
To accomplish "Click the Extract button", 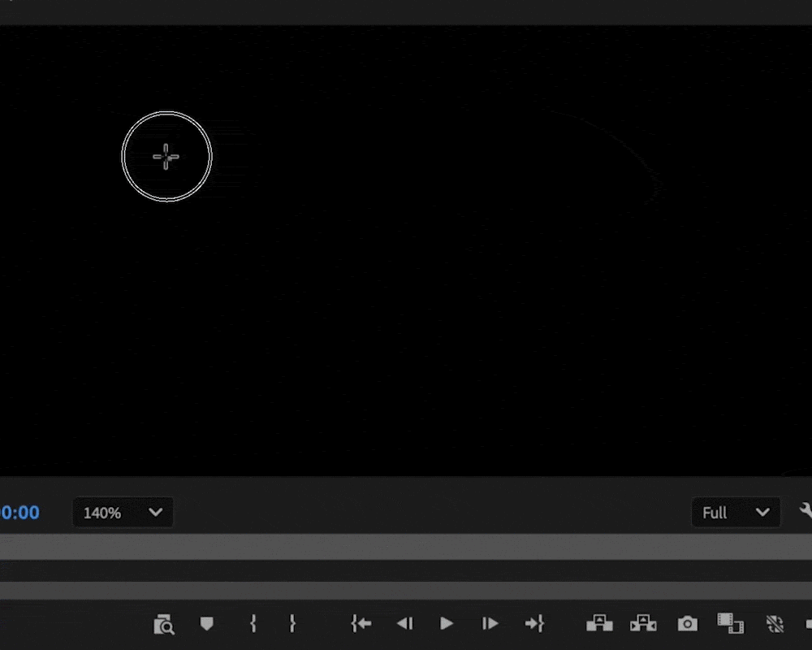I will tap(643, 623).
